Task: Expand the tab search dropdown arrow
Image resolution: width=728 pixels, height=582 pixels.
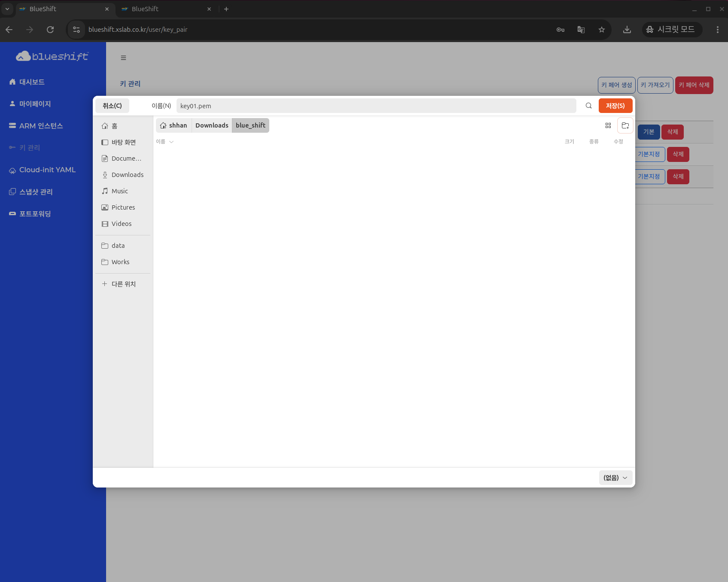Action: coord(7,9)
